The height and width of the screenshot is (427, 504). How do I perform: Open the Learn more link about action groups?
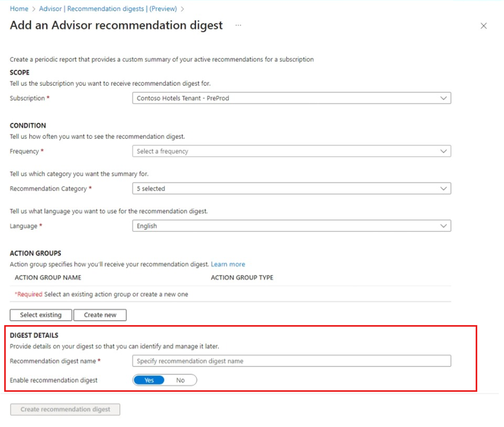tap(228, 264)
